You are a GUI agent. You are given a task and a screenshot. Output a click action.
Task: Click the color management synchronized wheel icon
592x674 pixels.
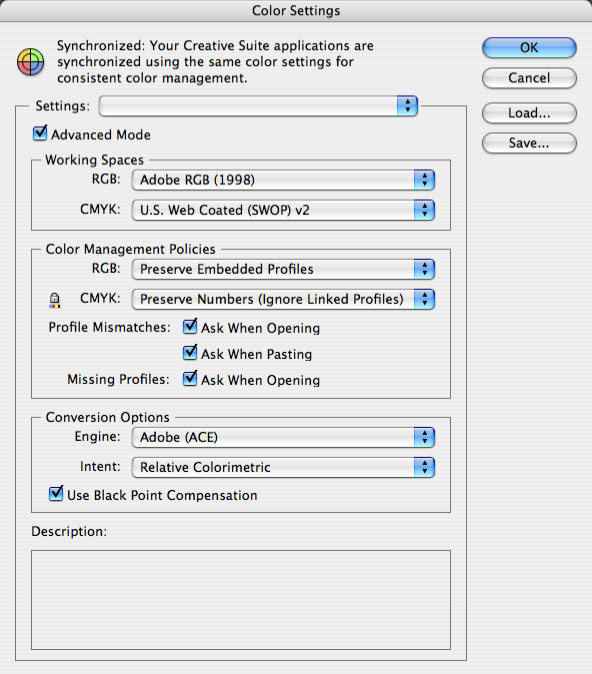(31, 61)
